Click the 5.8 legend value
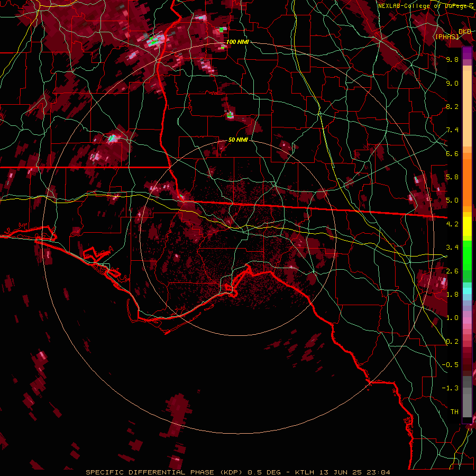Screen dimensions: 476x476 click(452, 177)
